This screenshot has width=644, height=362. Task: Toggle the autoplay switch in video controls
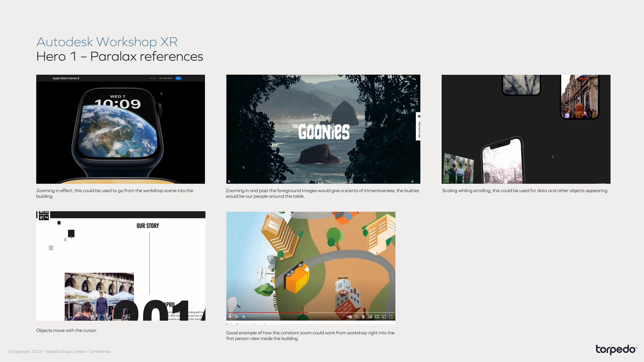coord(350,317)
